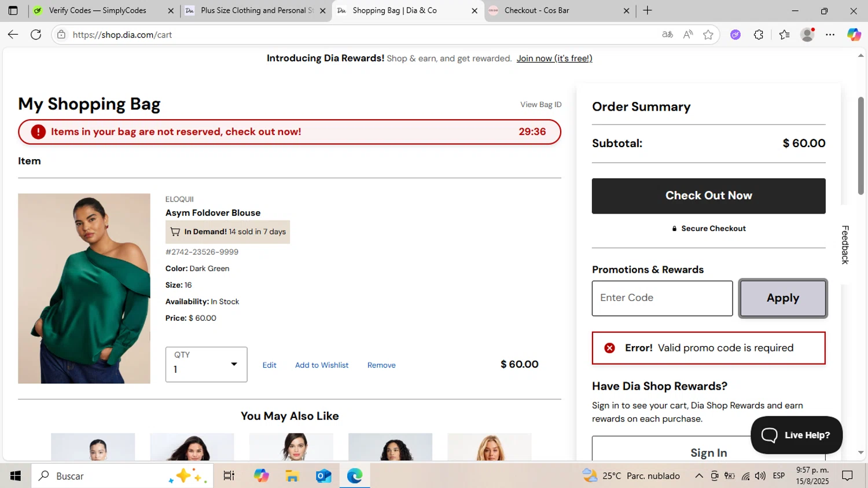Screen dimensions: 868x488
Task: Open the network Wi-Fi tray icon
Action: point(745,476)
